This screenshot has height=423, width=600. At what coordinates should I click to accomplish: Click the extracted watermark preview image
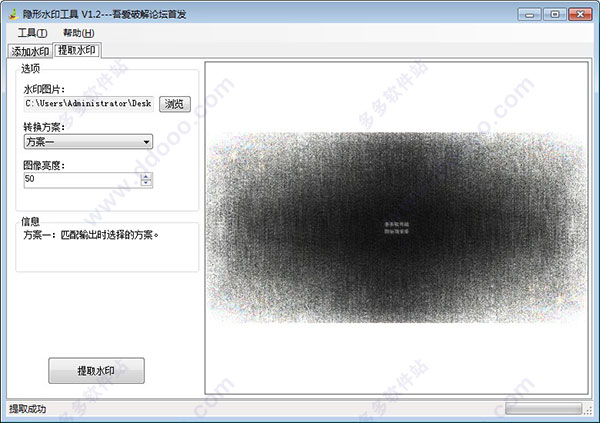click(x=396, y=228)
